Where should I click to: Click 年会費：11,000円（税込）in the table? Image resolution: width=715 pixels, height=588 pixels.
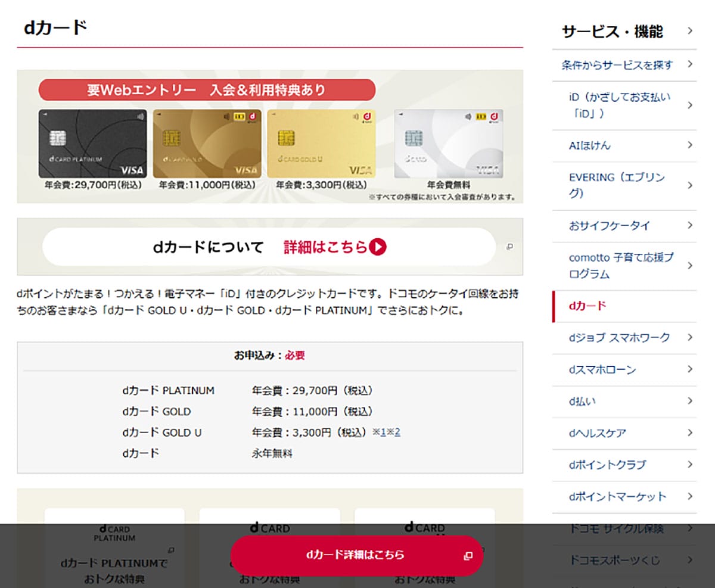pyautogui.click(x=312, y=412)
